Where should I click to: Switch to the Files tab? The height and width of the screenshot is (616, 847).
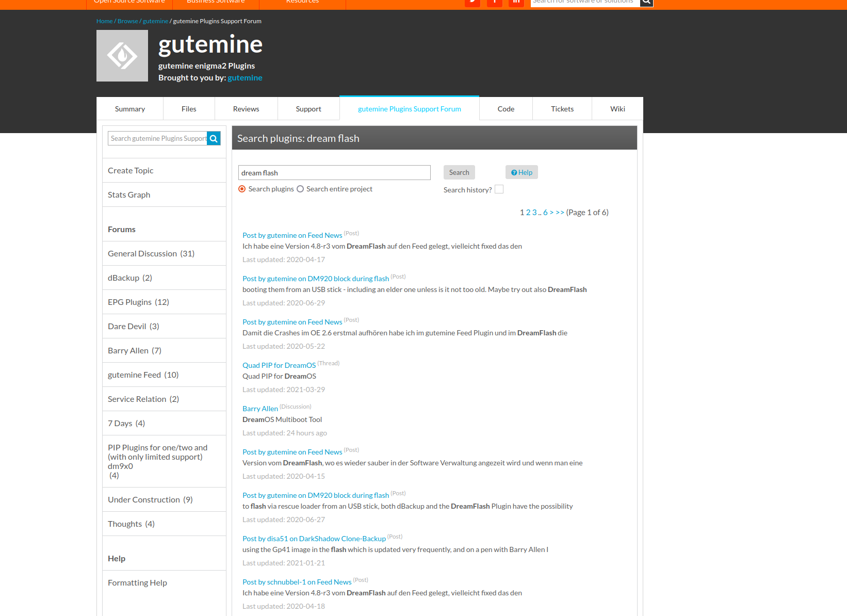189,109
